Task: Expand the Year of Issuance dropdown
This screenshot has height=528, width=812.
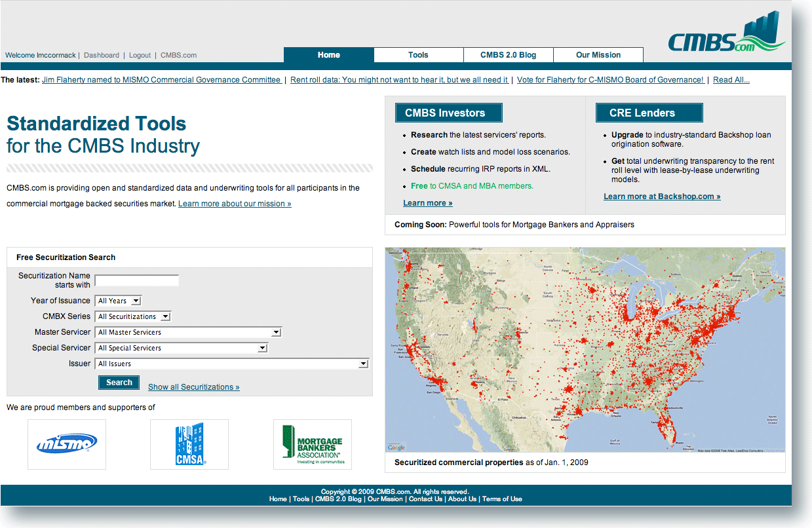Action: [x=119, y=301]
